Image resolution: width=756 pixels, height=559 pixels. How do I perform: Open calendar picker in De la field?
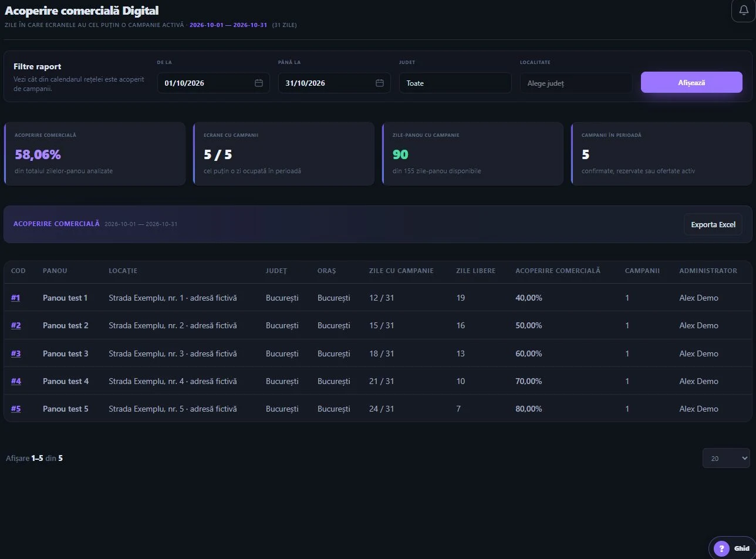258,83
